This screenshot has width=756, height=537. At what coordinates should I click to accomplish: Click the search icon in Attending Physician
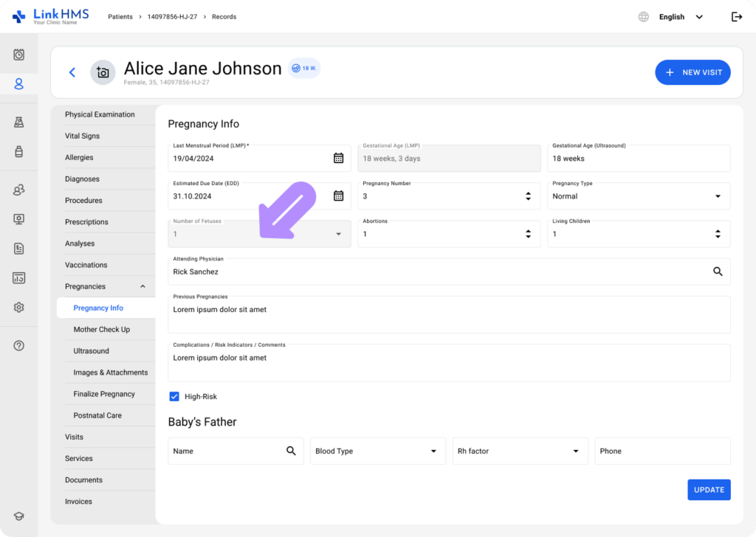coord(718,271)
